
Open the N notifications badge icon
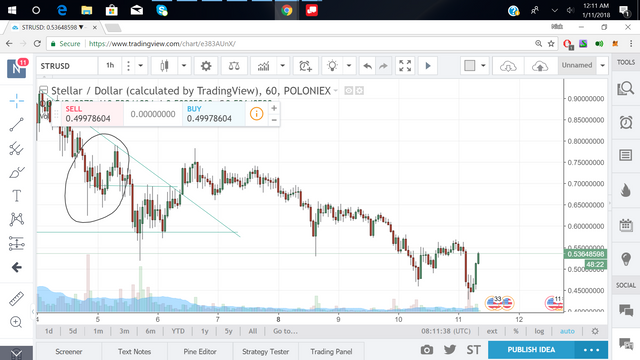17,68
